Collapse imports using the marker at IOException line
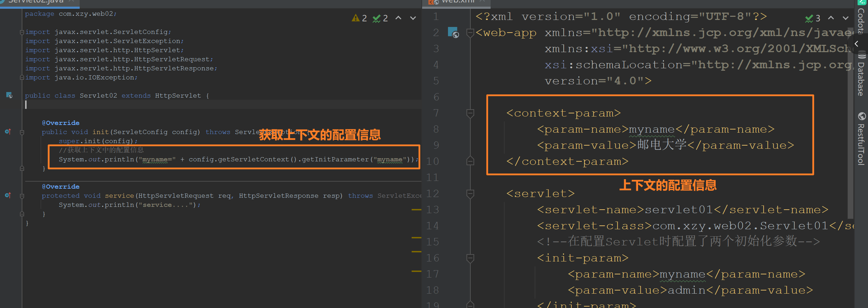This screenshot has width=868, height=308. [22, 77]
